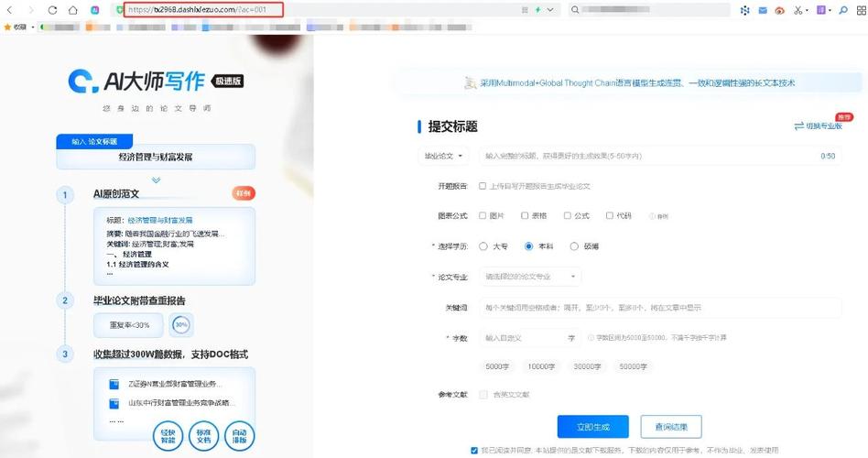Click the orange 样例 badge next to AI原创范文

(x=244, y=193)
